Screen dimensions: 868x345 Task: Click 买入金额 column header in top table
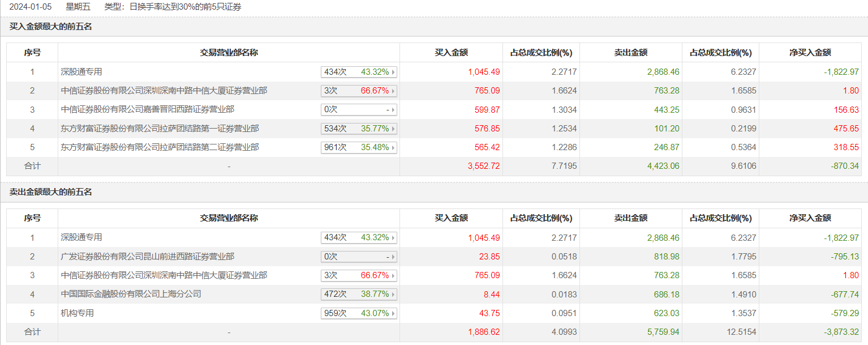451,53
